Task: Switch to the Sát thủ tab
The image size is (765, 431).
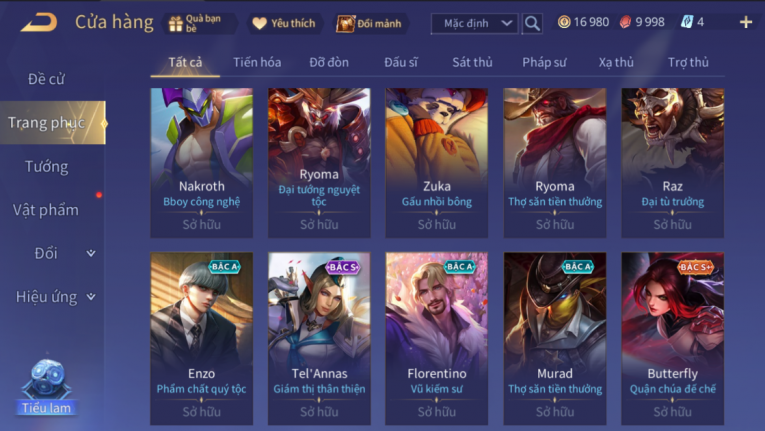Action: [x=472, y=62]
